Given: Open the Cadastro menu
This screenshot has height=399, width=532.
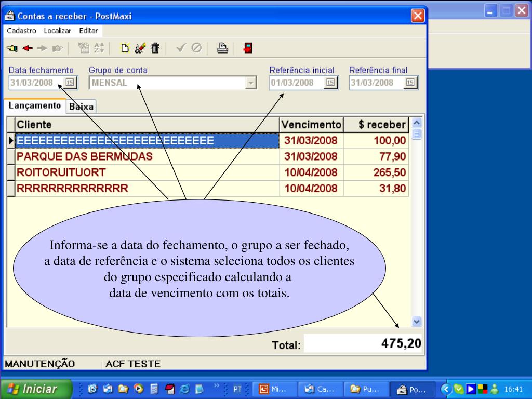Looking at the screenshot, I should [x=21, y=31].
